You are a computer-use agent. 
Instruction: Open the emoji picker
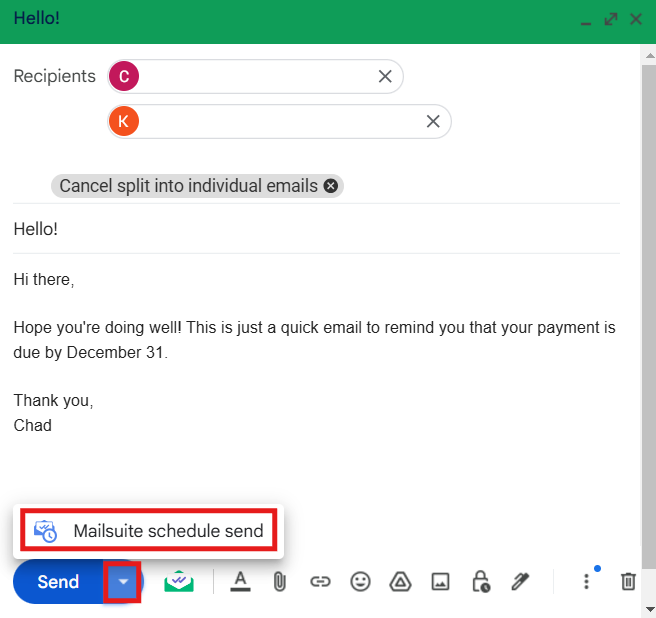359,581
